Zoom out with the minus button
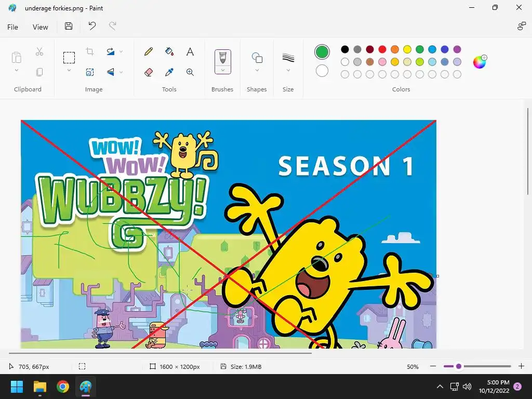The height and width of the screenshot is (399, 532). pyautogui.click(x=433, y=366)
